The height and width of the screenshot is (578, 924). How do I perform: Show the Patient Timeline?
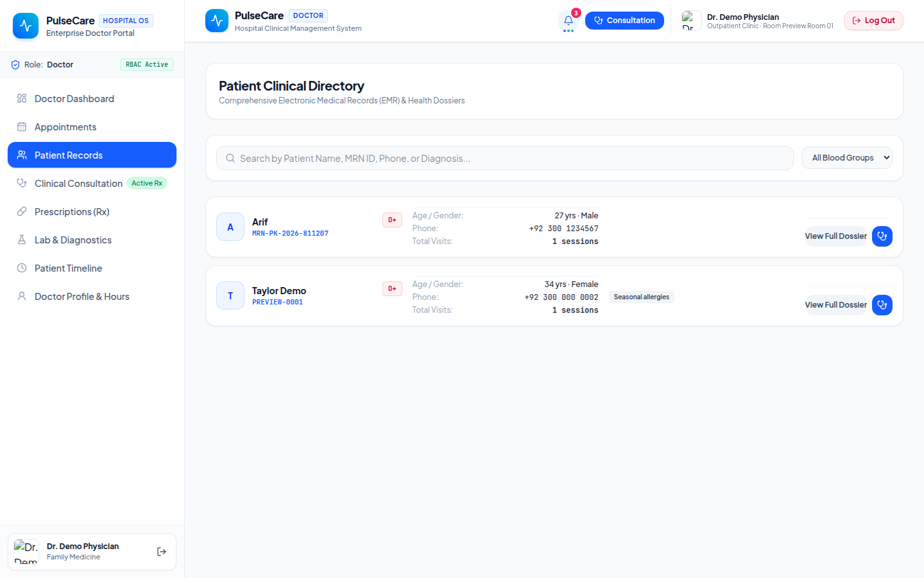[92, 268]
